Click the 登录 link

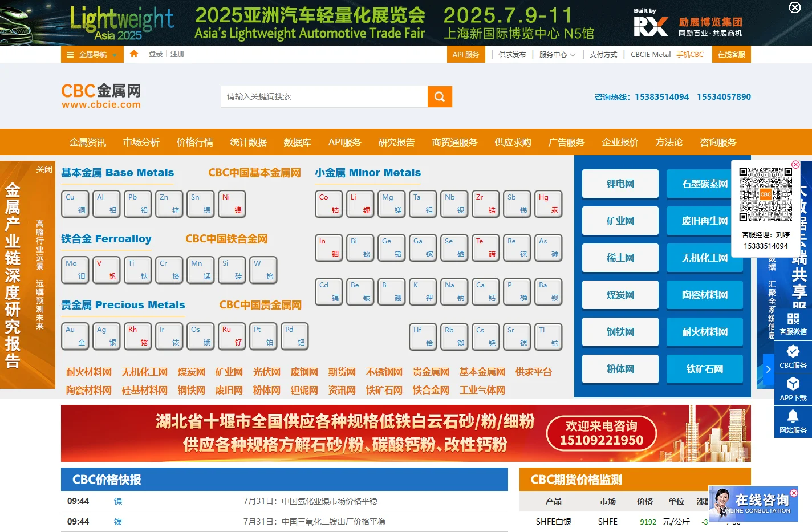tap(156, 54)
